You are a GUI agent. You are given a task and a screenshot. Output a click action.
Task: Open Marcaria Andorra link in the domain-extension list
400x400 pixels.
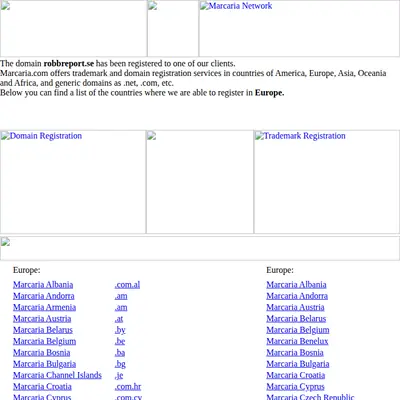pyautogui.click(x=44, y=296)
